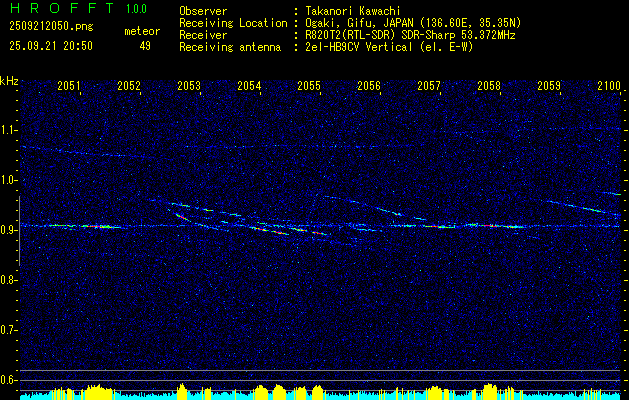Screen dimensions: 629x400
Task: Select the R820T2(RTL-SDR) SDR-Sharp 53.372MHz text
Action: (410, 35)
